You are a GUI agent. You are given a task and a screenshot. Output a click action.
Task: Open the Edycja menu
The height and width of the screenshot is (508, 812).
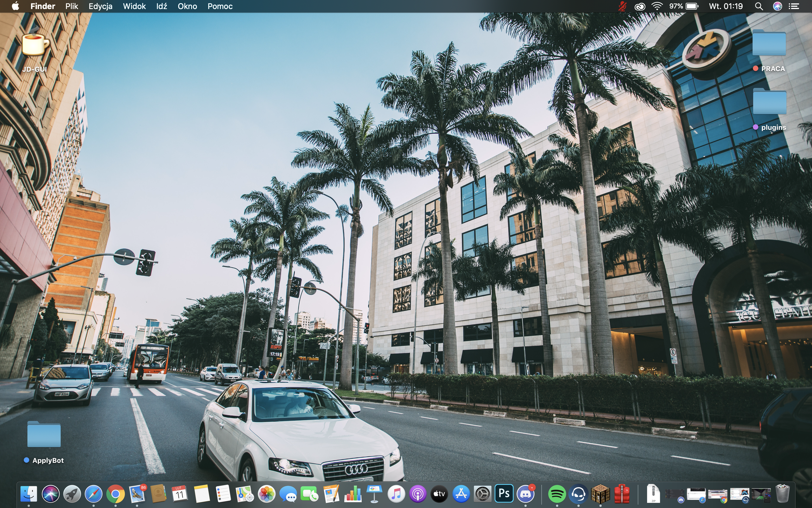pos(101,6)
